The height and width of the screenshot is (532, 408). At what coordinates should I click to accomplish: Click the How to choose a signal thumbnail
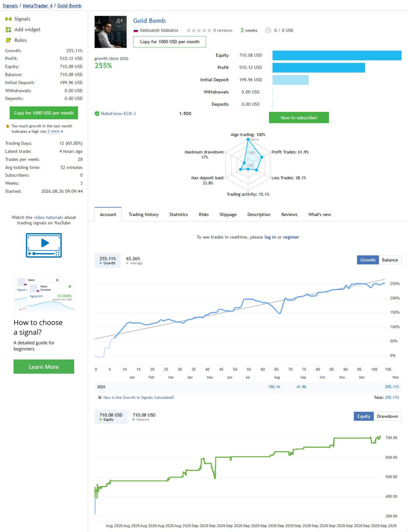(x=44, y=293)
